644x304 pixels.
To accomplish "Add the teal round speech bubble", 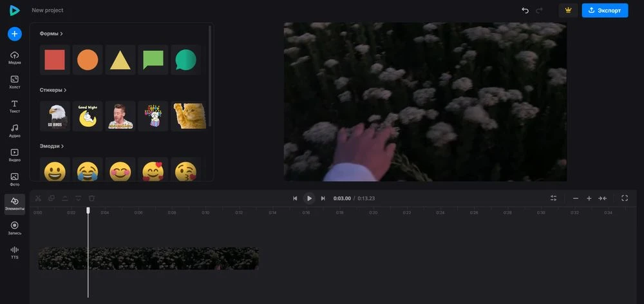I will [x=185, y=60].
